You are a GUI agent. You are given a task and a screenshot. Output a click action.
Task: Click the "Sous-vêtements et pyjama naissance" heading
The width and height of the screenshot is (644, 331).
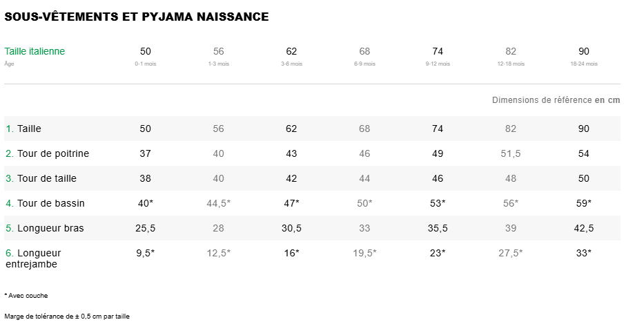click(x=137, y=17)
